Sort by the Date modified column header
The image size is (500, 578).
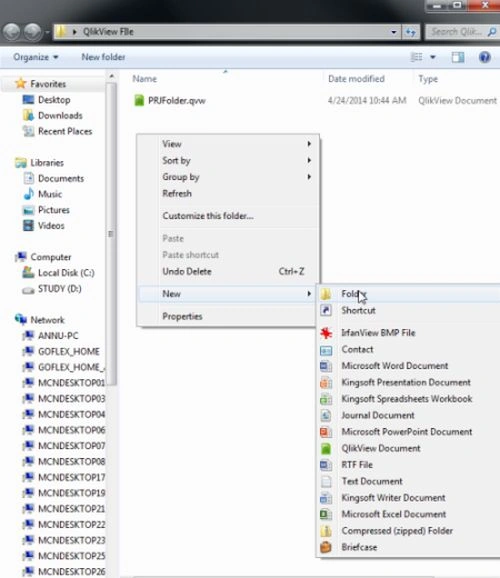[356, 79]
